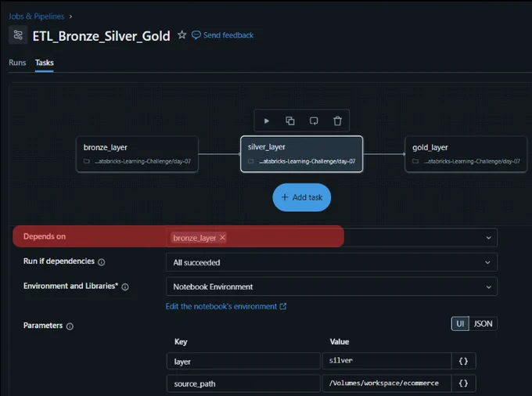The image size is (532, 396).
Task: Click the Value column header
Action: coord(340,341)
